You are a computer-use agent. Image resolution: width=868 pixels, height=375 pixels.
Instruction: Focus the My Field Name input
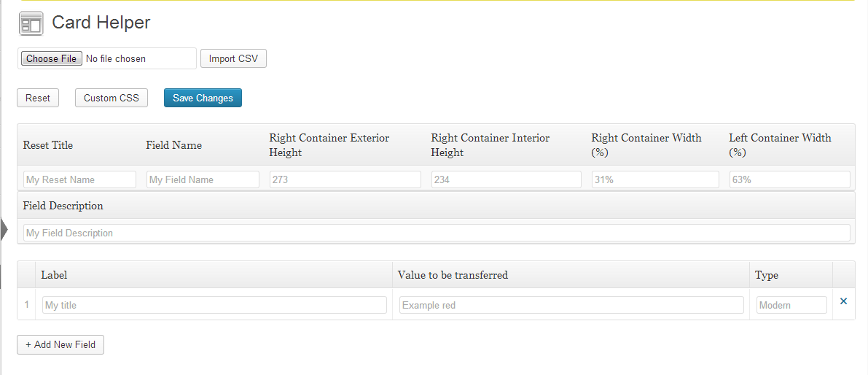pyautogui.click(x=203, y=179)
